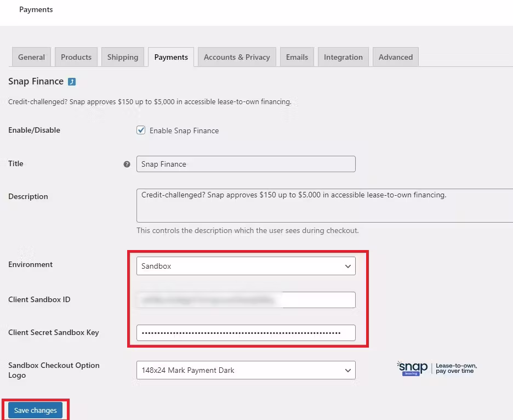This screenshot has width=513, height=420.
Task: Switch to the General tab
Action: [x=31, y=57]
